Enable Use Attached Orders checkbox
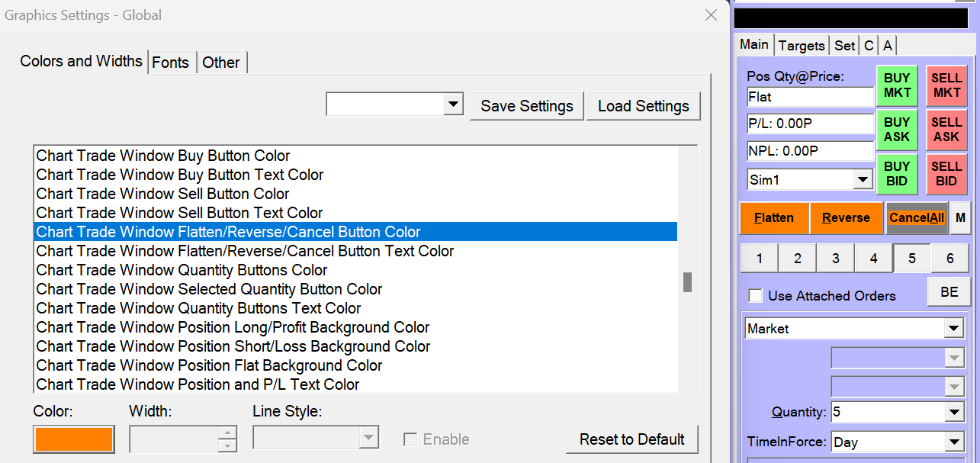 756,296
